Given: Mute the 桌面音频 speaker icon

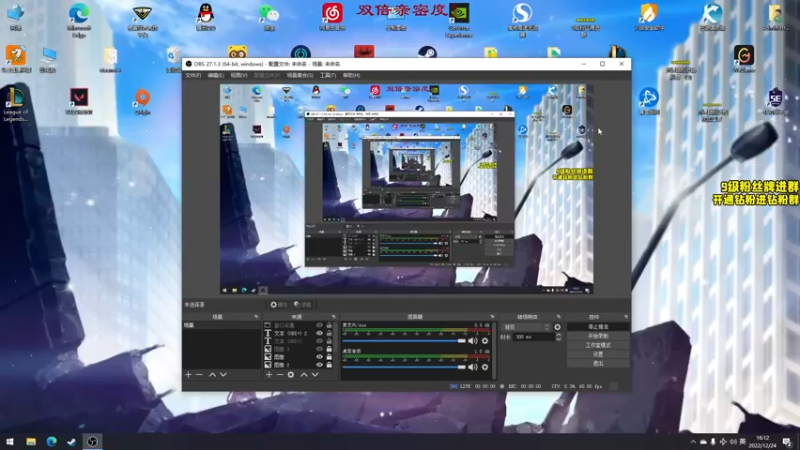Looking at the screenshot, I should click(x=473, y=367).
